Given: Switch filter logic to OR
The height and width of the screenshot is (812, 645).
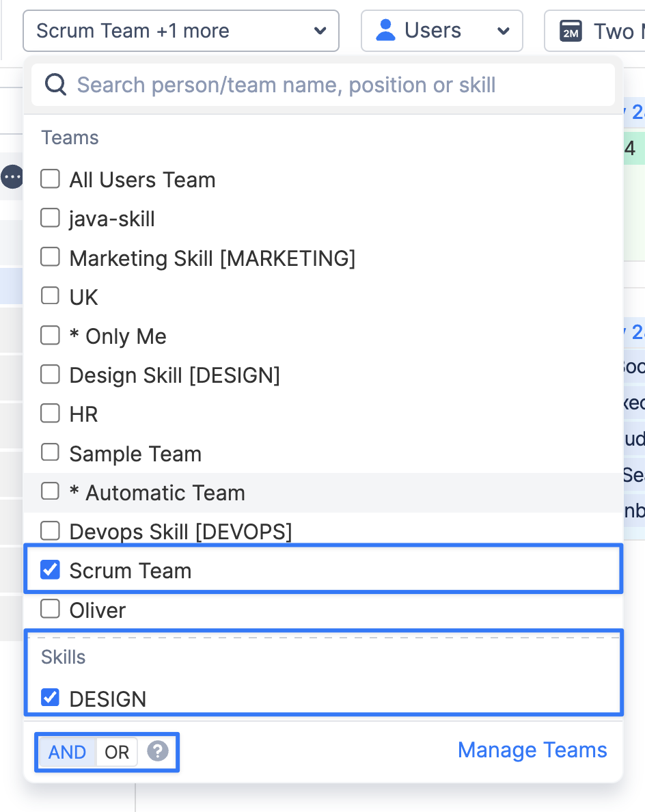Looking at the screenshot, I should pos(117,752).
